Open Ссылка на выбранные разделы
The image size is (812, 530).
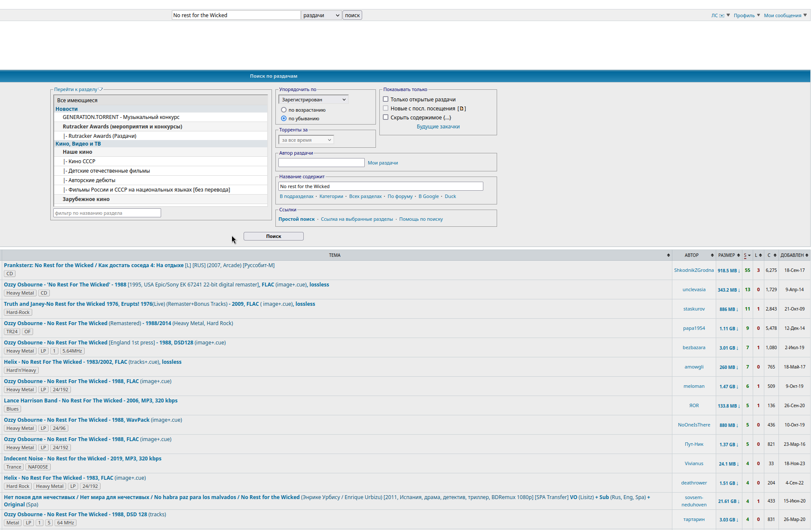point(357,219)
